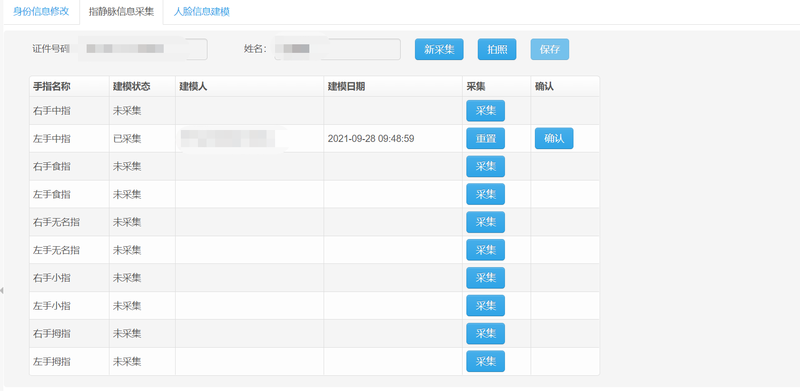Click 采集 for 左手无名指 row
Screen dimensions: 800x391
point(485,250)
